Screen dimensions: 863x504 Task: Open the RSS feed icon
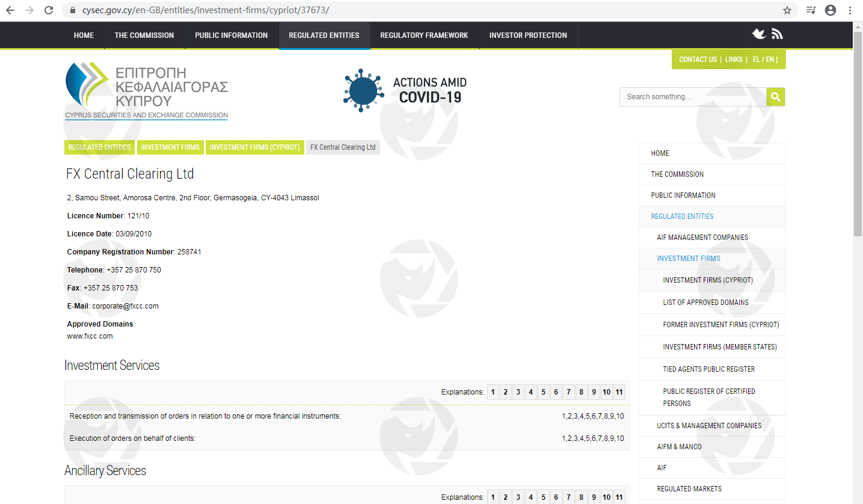[777, 34]
